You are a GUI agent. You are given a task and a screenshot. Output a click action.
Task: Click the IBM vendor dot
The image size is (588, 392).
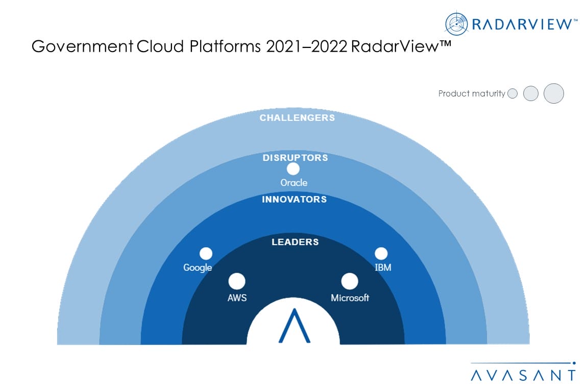coord(381,254)
